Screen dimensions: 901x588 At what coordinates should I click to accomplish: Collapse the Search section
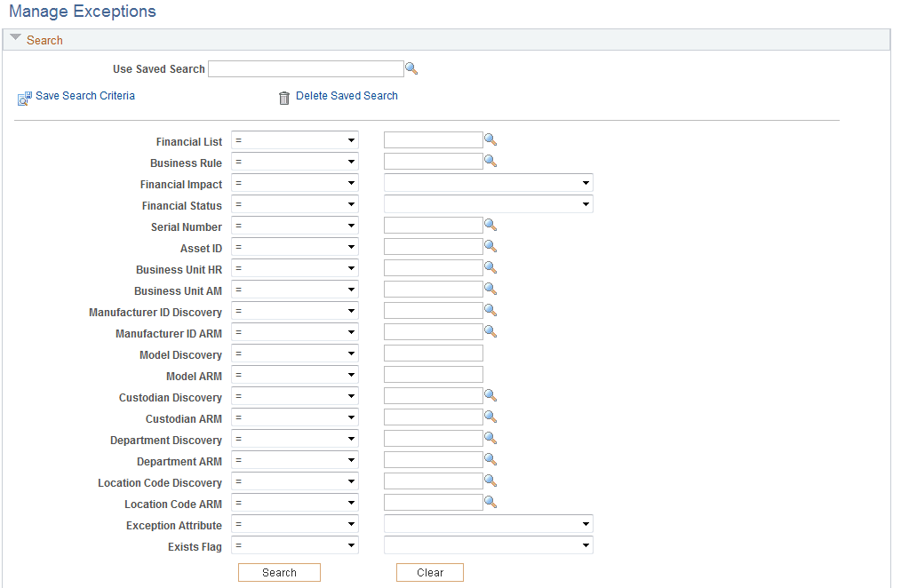(x=15, y=38)
